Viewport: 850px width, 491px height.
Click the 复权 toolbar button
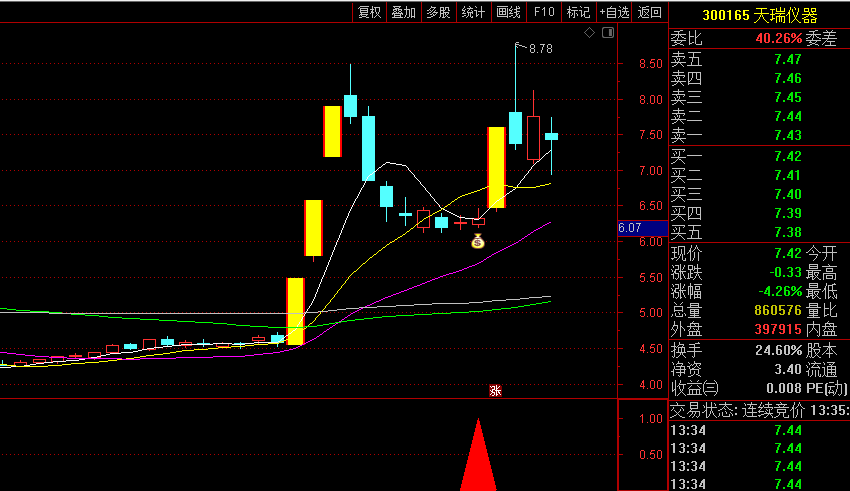(x=369, y=12)
